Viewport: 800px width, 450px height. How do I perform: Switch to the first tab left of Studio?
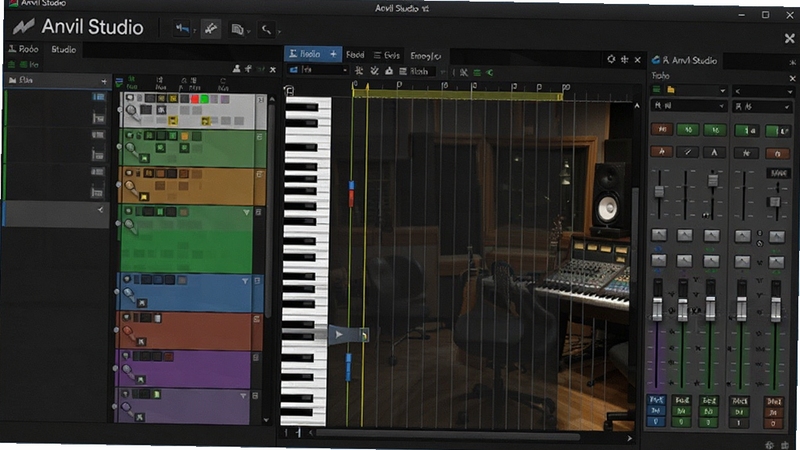click(x=23, y=49)
